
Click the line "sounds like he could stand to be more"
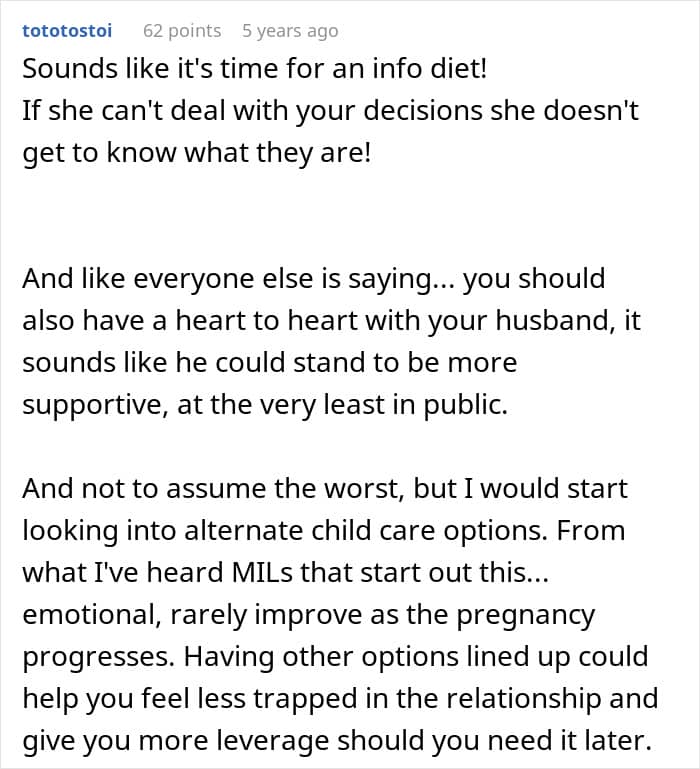pos(270,363)
